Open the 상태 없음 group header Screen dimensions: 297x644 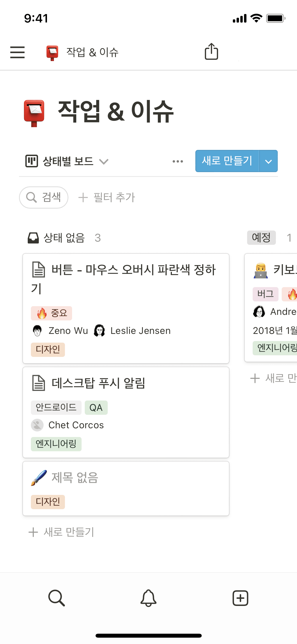pyautogui.click(x=64, y=238)
